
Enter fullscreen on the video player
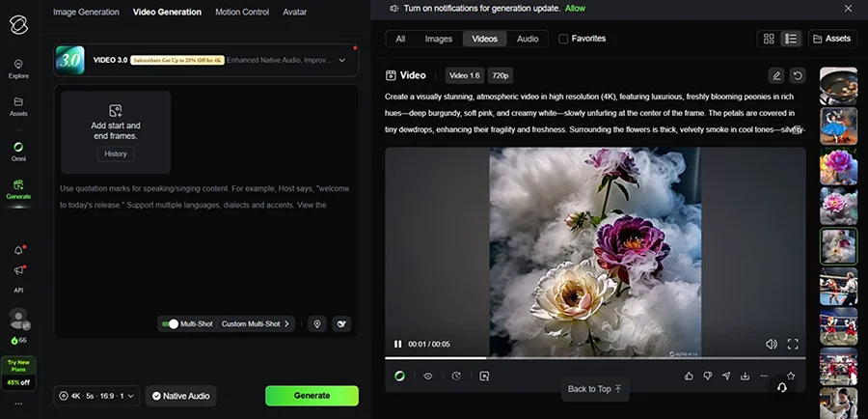coord(793,344)
